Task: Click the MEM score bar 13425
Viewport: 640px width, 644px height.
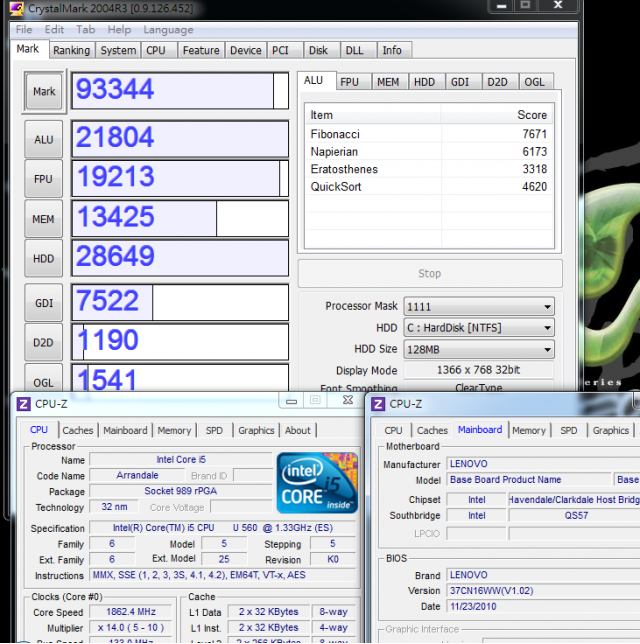Action: pyautogui.click(x=180, y=218)
